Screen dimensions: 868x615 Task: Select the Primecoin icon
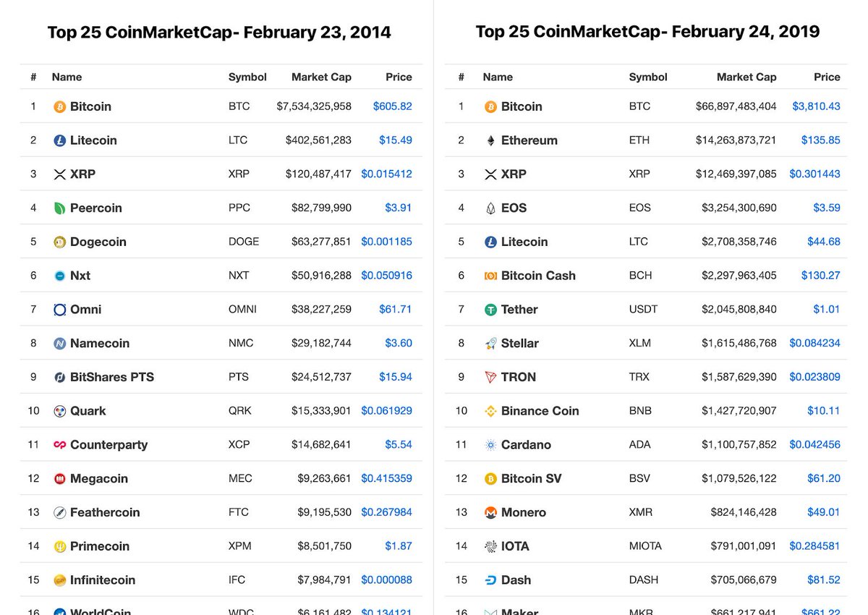tap(60, 546)
